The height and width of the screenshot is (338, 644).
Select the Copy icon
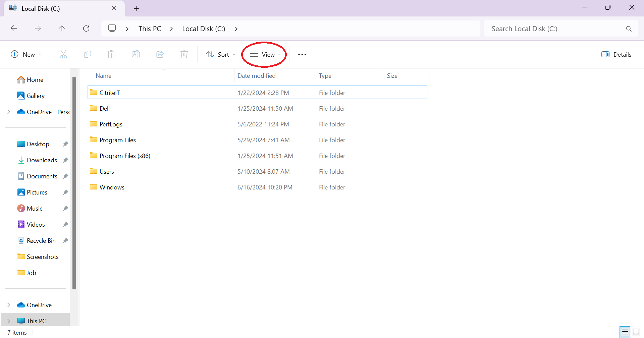point(88,54)
